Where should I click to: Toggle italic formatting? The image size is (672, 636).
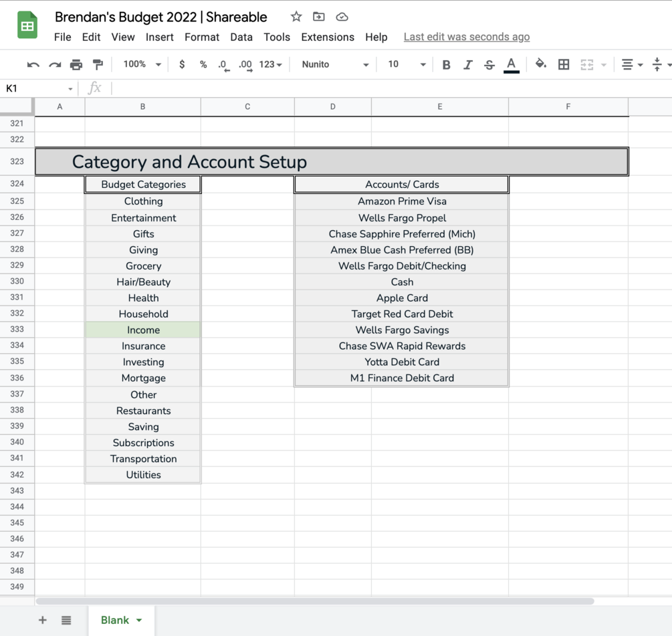(467, 65)
